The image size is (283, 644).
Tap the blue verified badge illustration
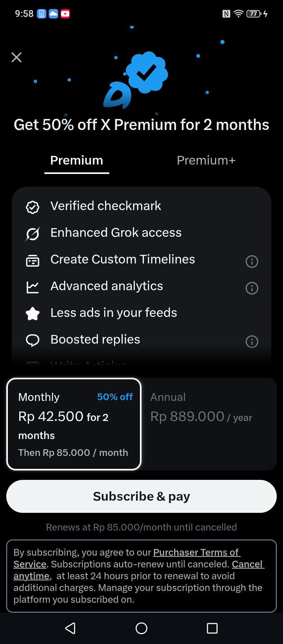pos(147,73)
